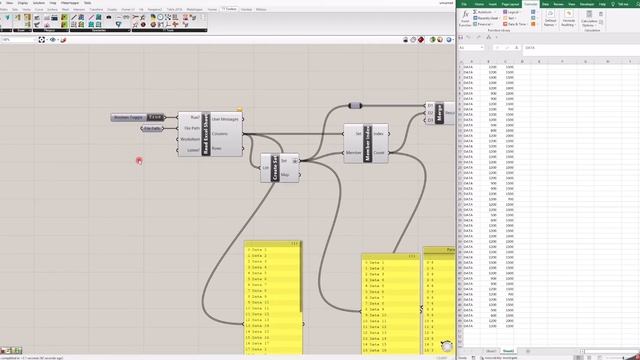Toggle wireframe preview icon on canvas toolbar
This screenshot has width=640, height=360.
coord(413,40)
